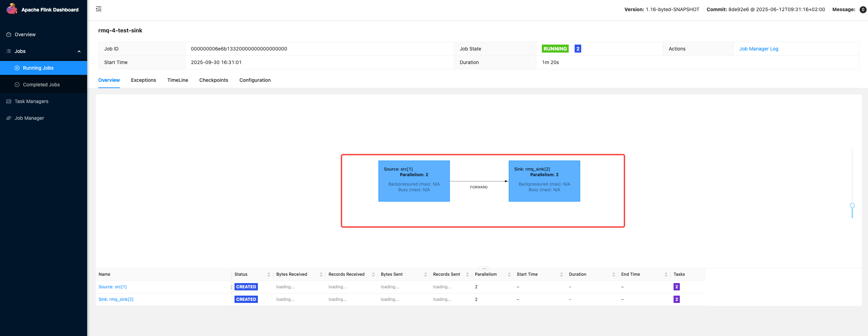Select the Source: src[1] graph node
The height and width of the screenshot is (336, 868).
click(x=414, y=181)
